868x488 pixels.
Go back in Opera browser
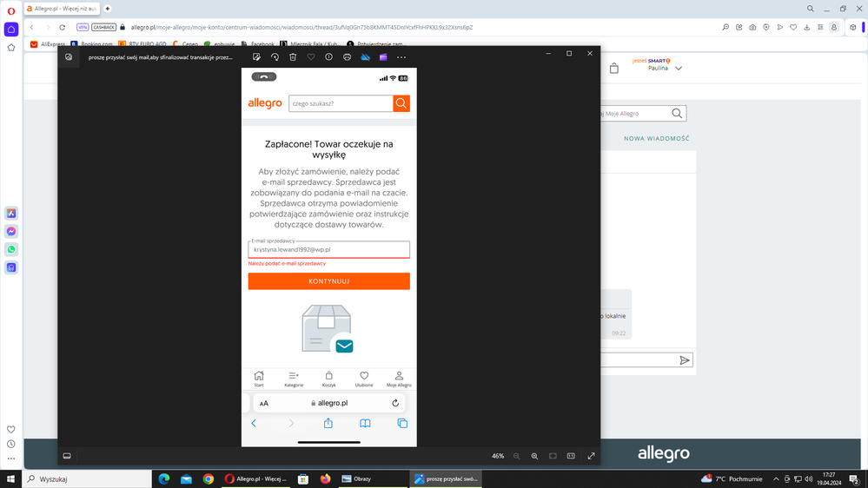pos(32,27)
